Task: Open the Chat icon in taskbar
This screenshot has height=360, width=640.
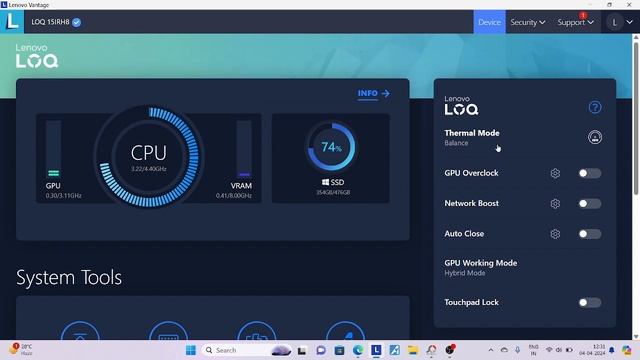Action: [x=321, y=350]
